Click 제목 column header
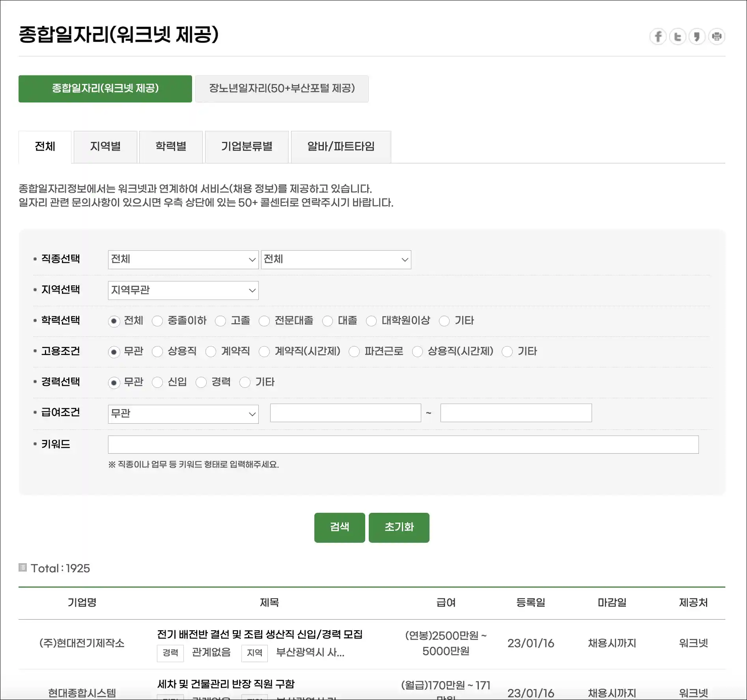The width and height of the screenshot is (747, 700). [x=269, y=602]
